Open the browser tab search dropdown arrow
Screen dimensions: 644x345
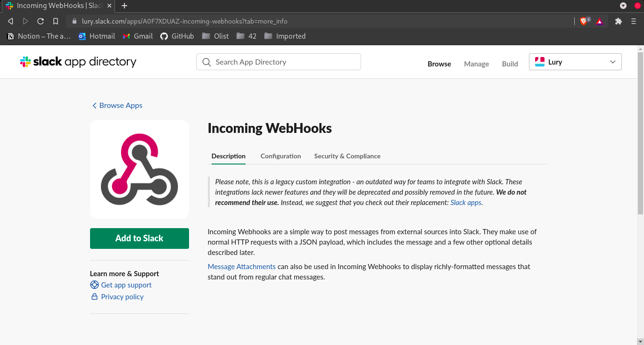click(623, 6)
